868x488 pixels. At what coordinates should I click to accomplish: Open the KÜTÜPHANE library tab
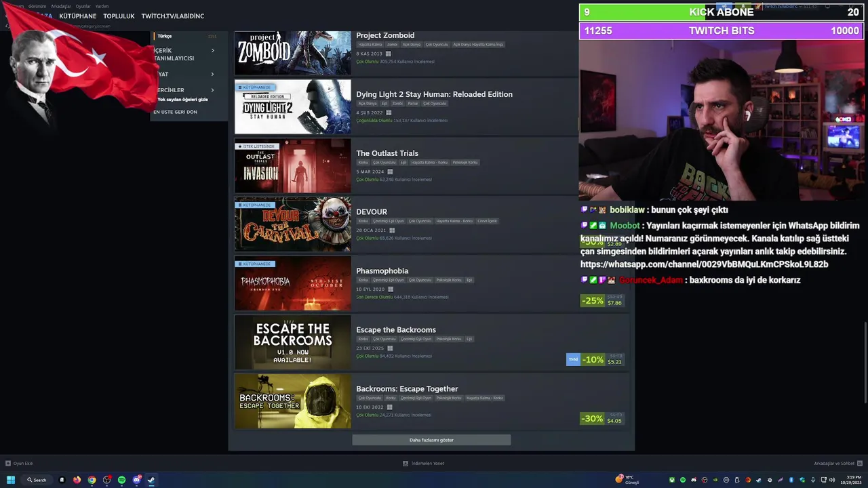click(78, 16)
